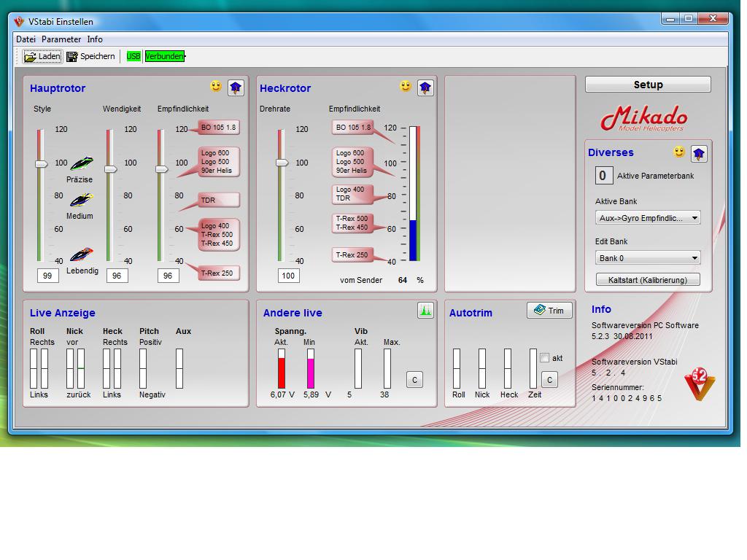The width and height of the screenshot is (747, 560).
Task: Open the vibration spectrum graph icon
Action: tap(425, 311)
